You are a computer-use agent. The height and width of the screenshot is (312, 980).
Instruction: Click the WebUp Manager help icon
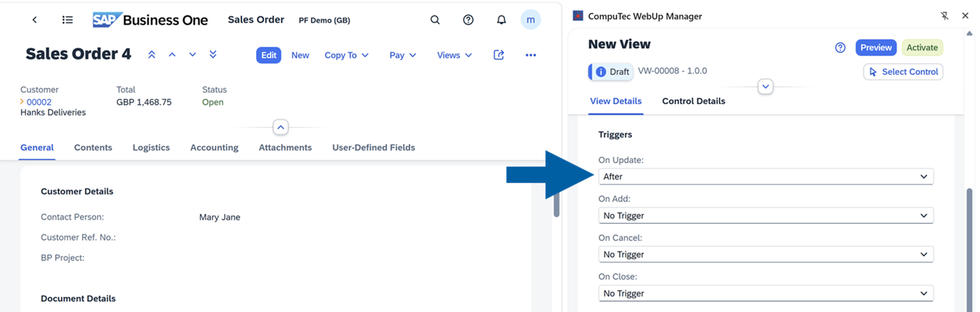point(840,48)
